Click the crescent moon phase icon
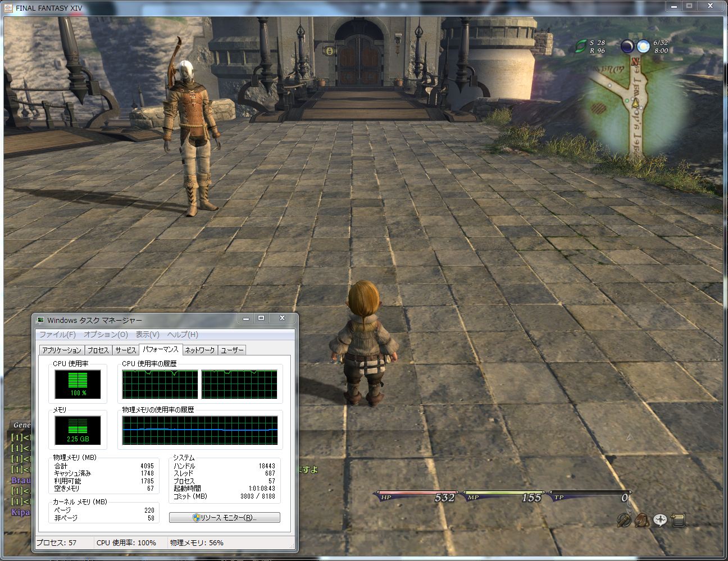Viewport: 728px width, 561px height. (x=627, y=47)
